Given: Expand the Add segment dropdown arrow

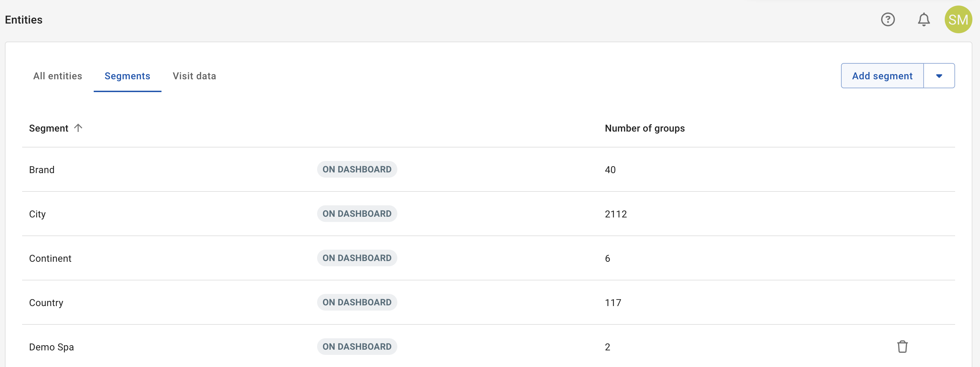Looking at the screenshot, I should pyautogui.click(x=939, y=76).
